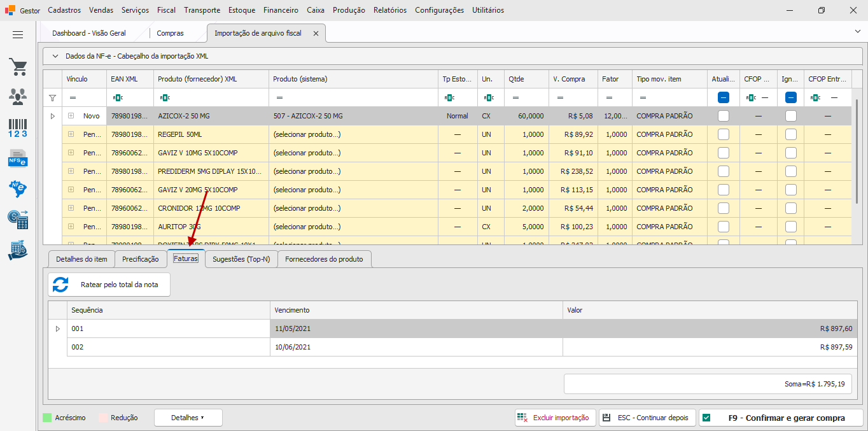Viewport: 868px width, 431px height.
Task: Click the Gestor application logo
Action: click(10, 10)
